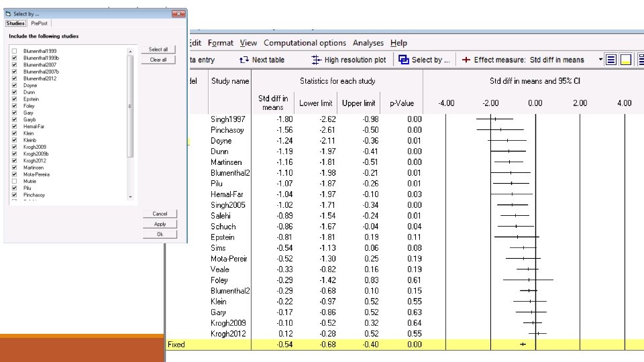Image resolution: width=644 pixels, height=362 pixels.
Task: Open the High resolution plot icon
Action: point(316,60)
